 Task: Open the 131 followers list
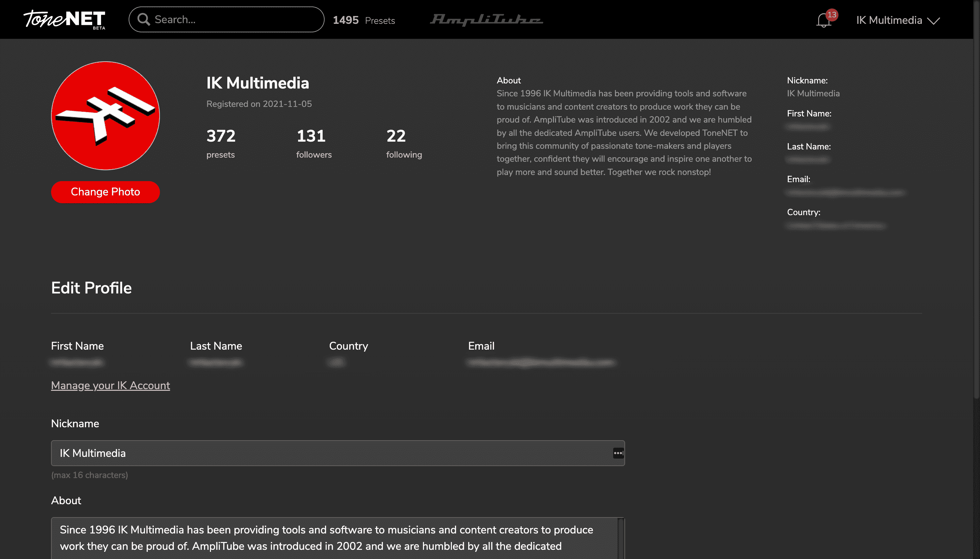point(313,143)
